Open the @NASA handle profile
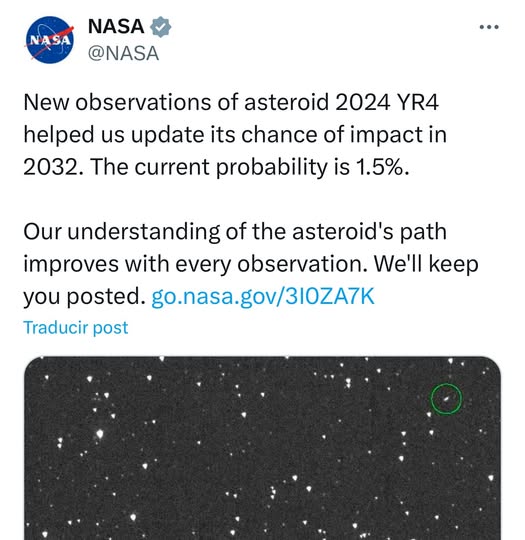Screen dimensions: 525x540 click(x=123, y=54)
